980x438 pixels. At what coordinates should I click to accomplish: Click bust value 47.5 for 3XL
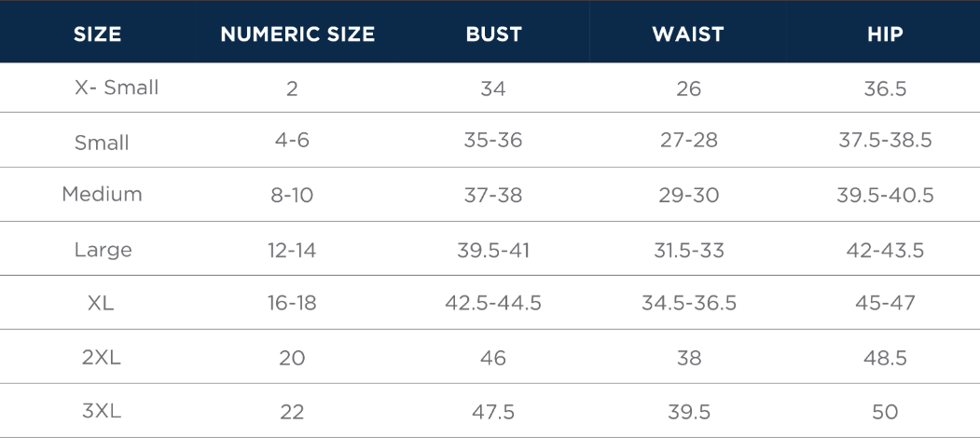[x=493, y=413]
